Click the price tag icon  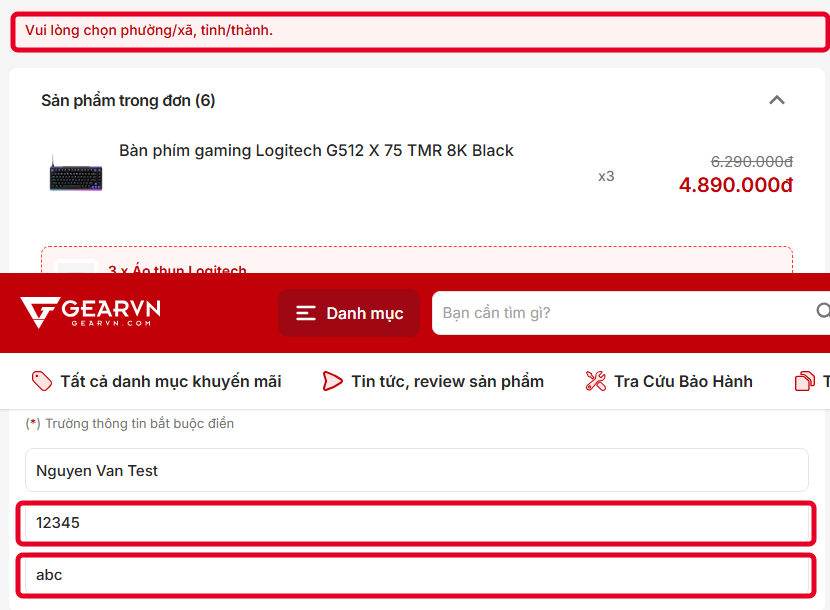click(42, 381)
